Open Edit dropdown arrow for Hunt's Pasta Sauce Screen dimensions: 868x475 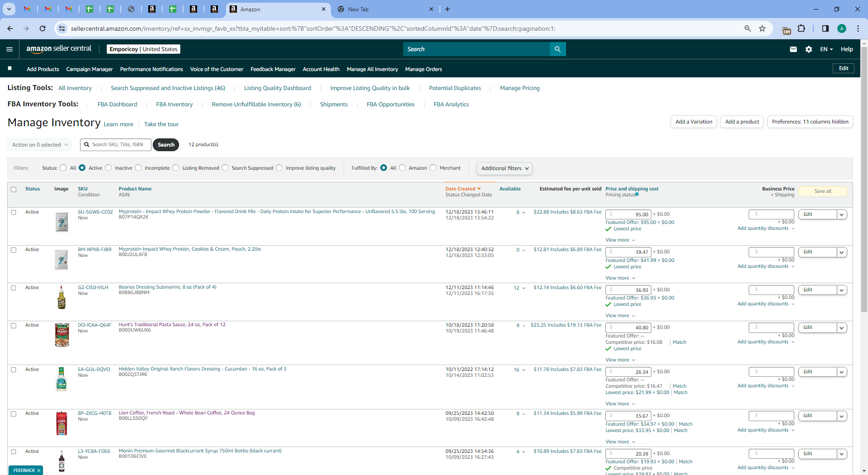pos(842,328)
